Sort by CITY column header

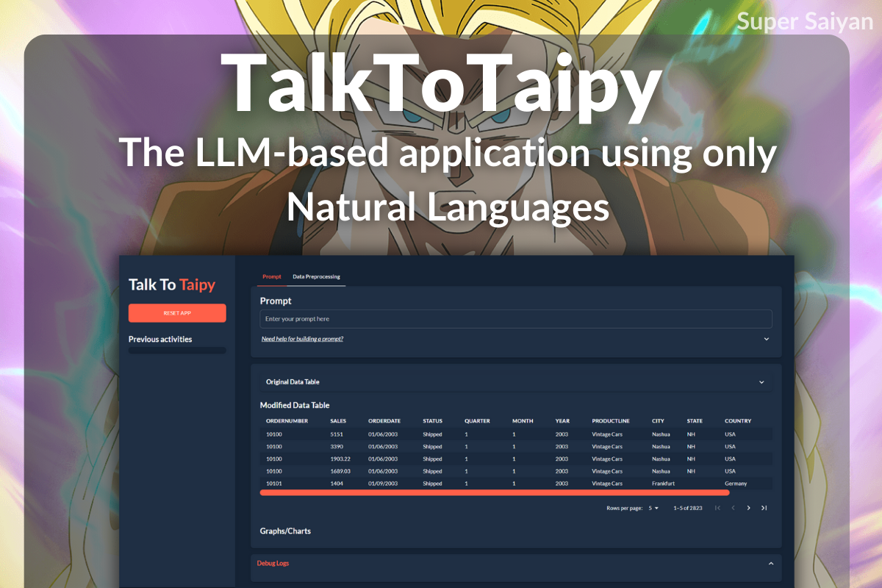[658, 421]
